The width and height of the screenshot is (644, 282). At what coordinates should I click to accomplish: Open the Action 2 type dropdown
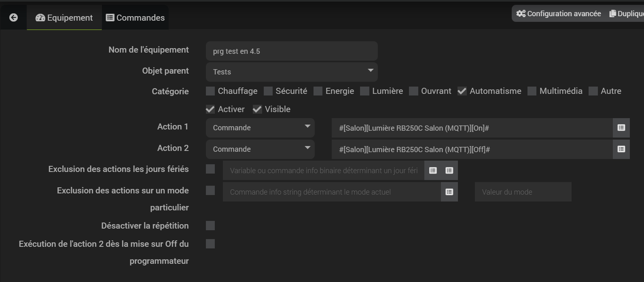pyautogui.click(x=260, y=149)
